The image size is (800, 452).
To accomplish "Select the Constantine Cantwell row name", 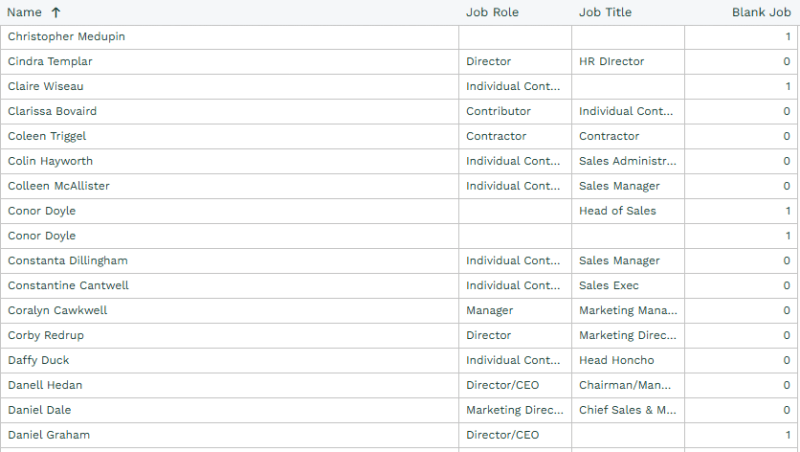I will [68, 286].
